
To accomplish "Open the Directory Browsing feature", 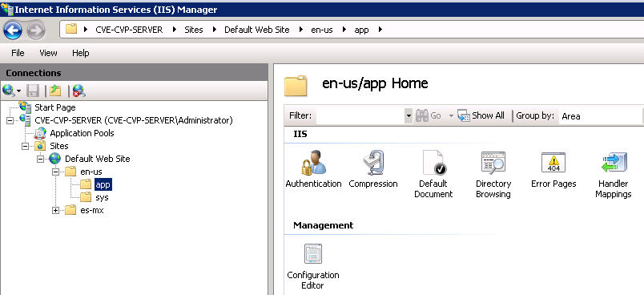I will [493, 174].
